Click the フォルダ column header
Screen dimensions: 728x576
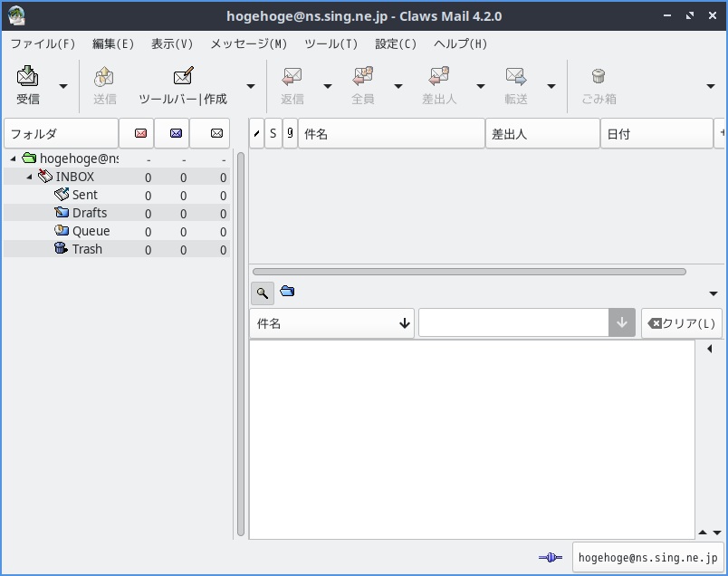pyautogui.click(x=61, y=134)
